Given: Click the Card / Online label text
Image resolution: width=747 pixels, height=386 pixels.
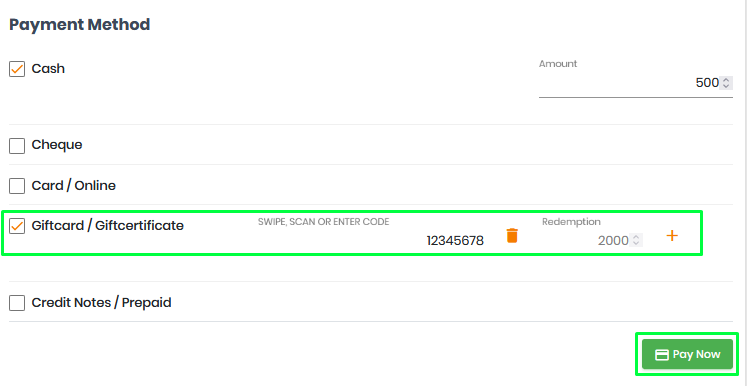Looking at the screenshot, I should 73,185.
